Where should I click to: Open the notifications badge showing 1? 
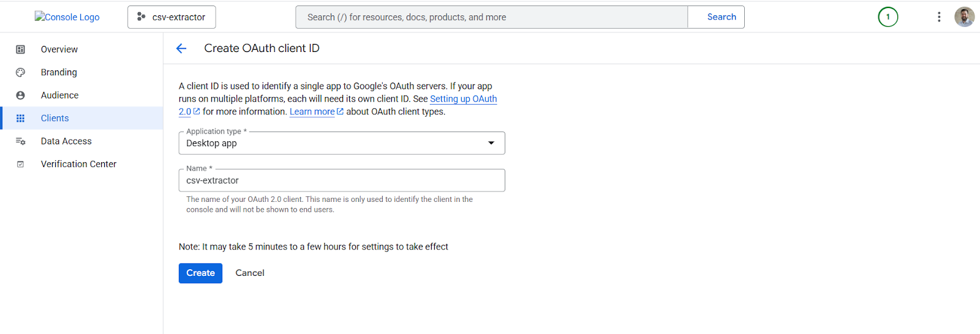coord(888,17)
